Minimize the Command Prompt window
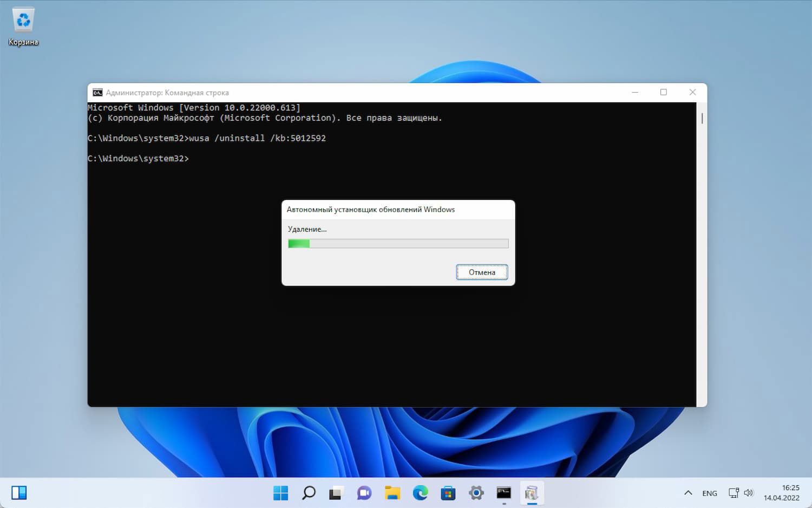The width and height of the screenshot is (812, 508). point(635,93)
